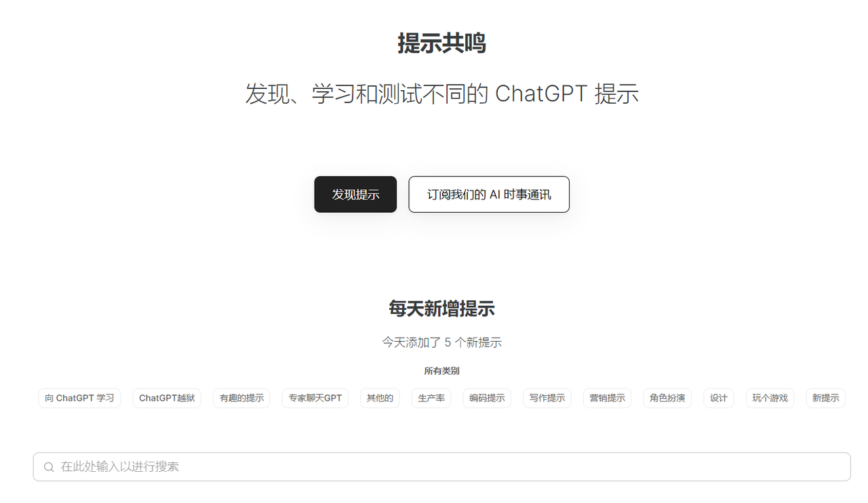Click the 发现提示 button
This screenshot has width=868, height=503.
point(355,195)
